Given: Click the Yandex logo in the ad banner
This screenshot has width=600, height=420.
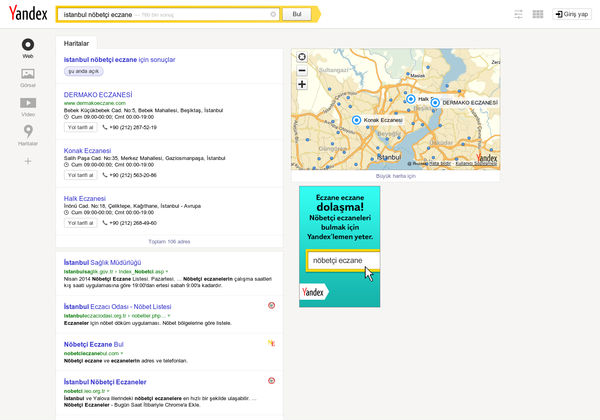Looking at the screenshot, I should 313,293.
